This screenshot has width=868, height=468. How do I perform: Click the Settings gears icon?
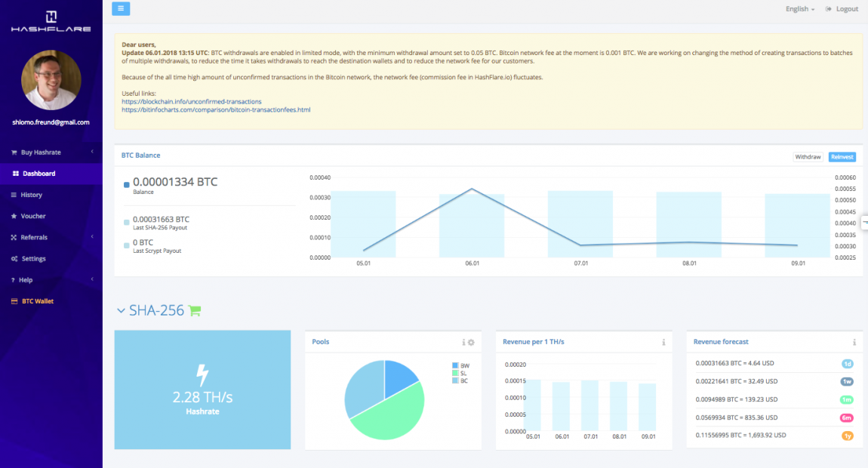[14, 259]
